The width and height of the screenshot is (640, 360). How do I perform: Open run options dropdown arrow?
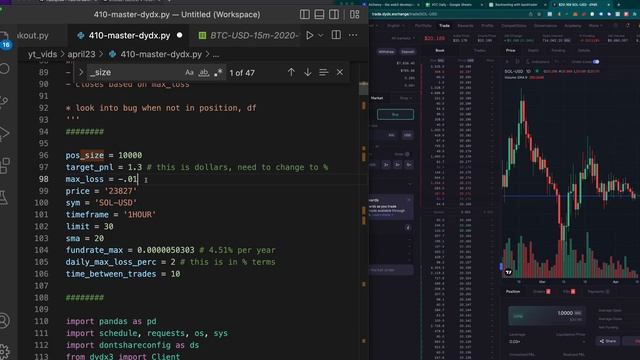pos(321,36)
